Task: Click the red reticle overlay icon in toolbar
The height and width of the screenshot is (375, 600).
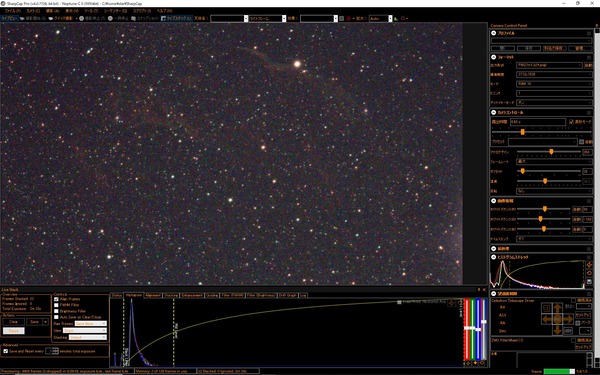Action: pos(348,18)
